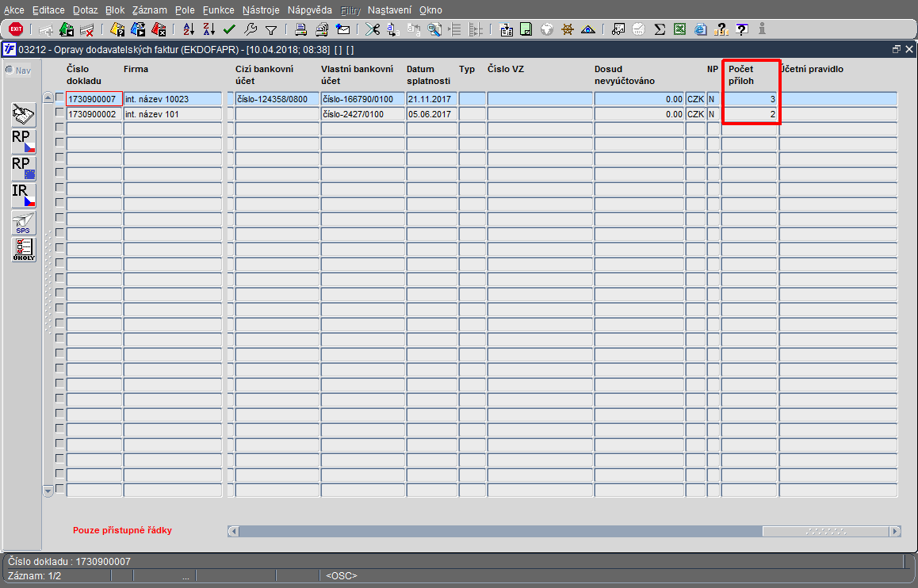Click the multiple printers icon
Viewport: 918px width, 588px height.
(x=322, y=29)
